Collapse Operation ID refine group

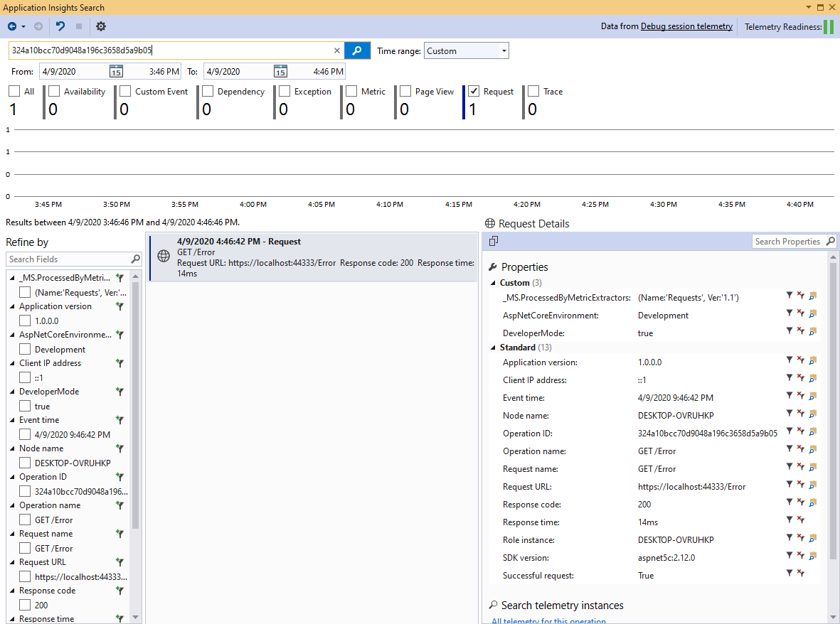tap(12, 477)
